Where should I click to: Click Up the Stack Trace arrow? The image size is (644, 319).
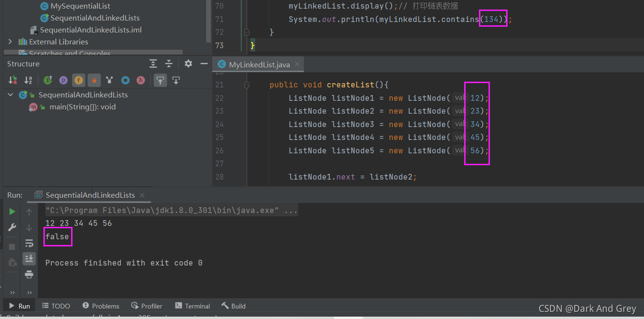coord(29,212)
